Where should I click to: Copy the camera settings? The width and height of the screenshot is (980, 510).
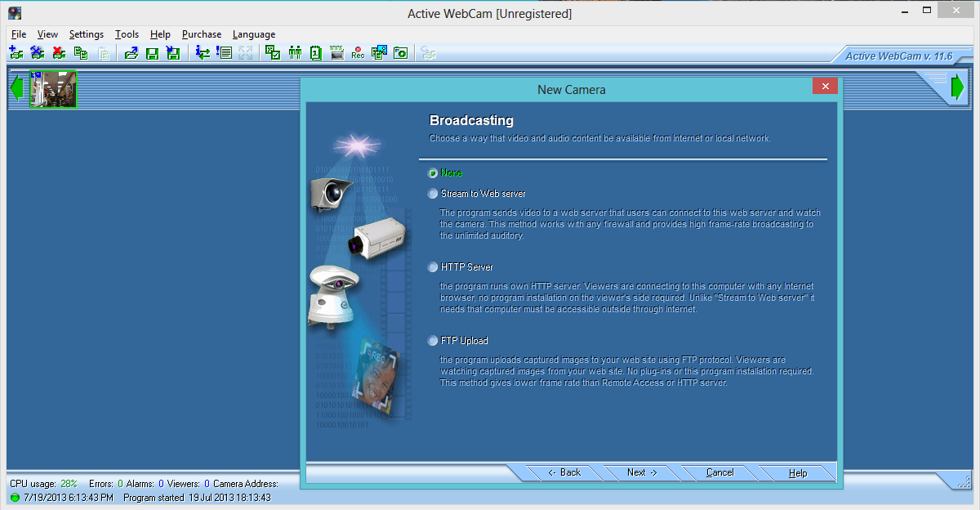coord(81,52)
